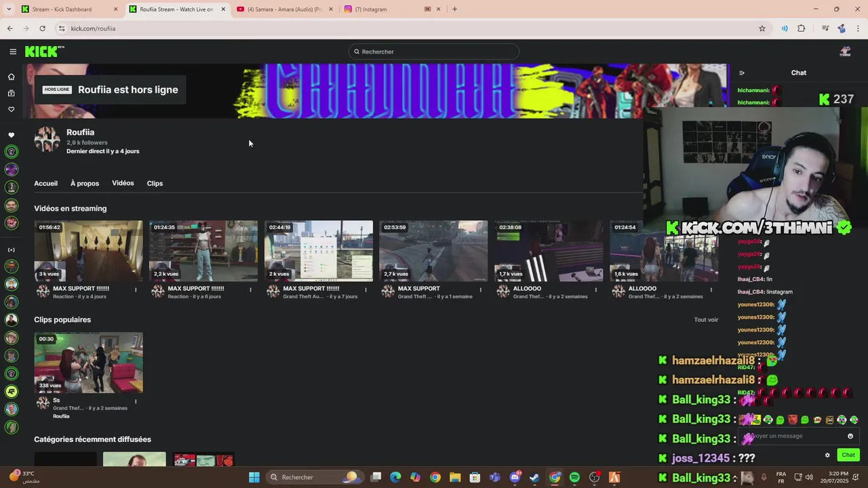Open the user avatar at top right
The image size is (868, 488).
tap(845, 52)
